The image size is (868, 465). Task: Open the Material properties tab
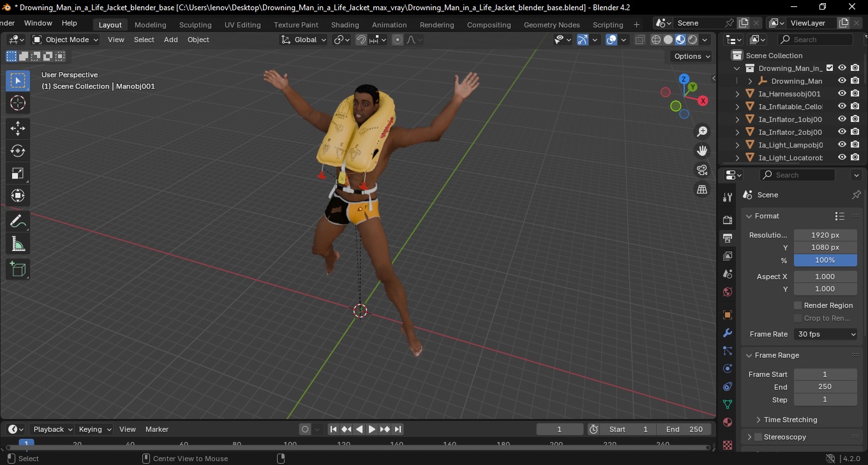point(728,422)
